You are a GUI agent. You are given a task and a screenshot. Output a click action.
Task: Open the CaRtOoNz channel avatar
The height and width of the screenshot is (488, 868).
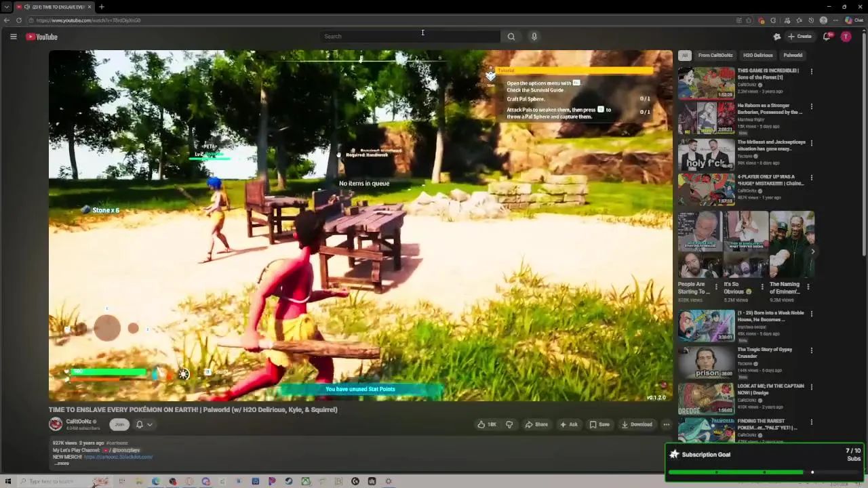tap(56, 424)
